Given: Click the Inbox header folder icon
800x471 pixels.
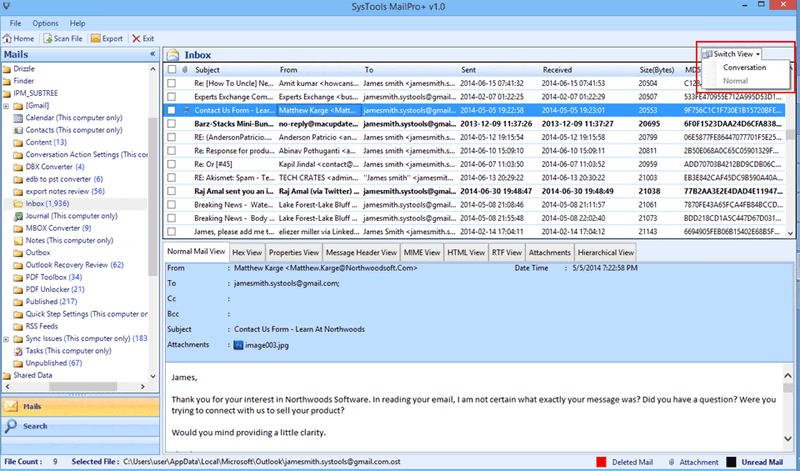Looking at the screenshot, I should [x=173, y=55].
